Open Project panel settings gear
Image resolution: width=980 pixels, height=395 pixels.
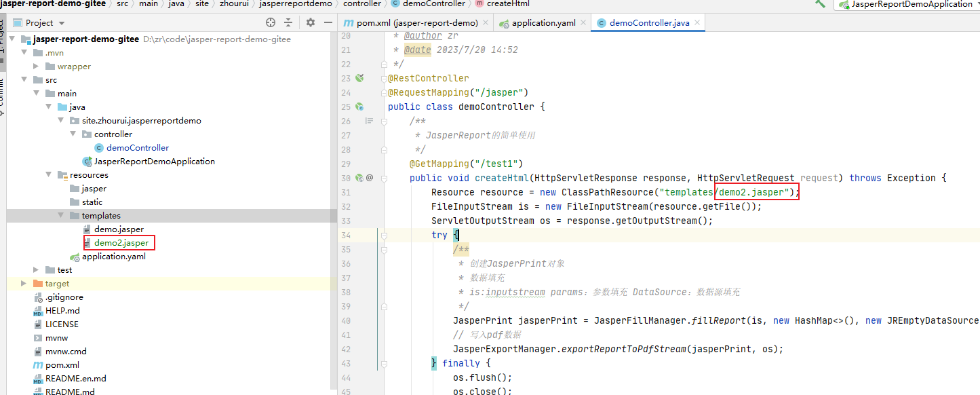(311, 22)
